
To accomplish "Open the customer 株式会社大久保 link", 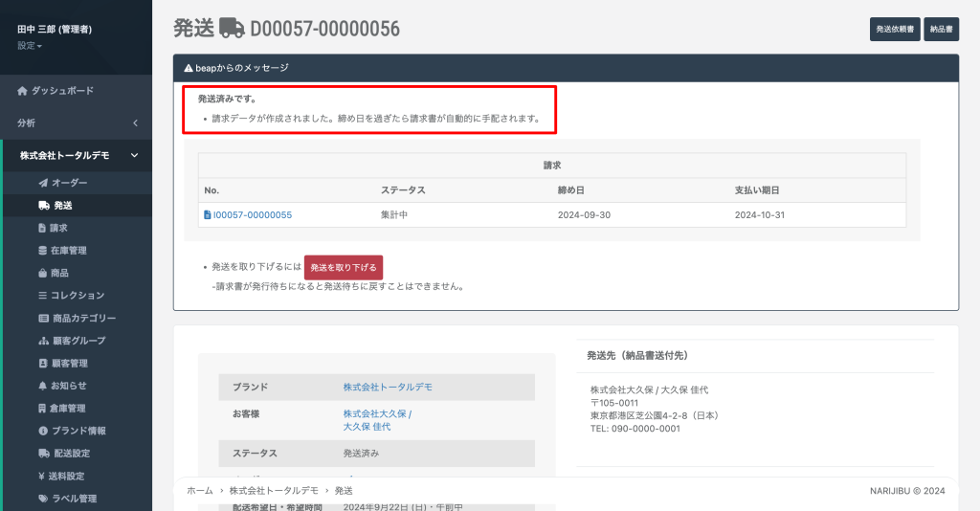I will pos(376,413).
